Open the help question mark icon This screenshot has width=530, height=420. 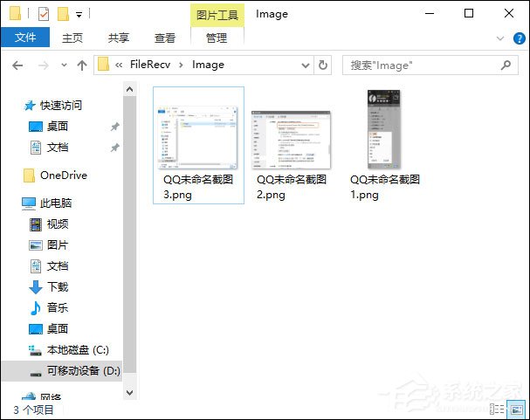(x=517, y=38)
